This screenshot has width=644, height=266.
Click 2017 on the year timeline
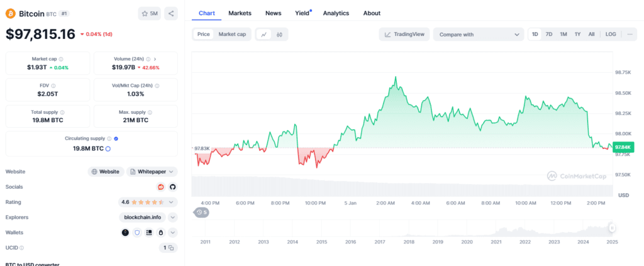click(379, 241)
